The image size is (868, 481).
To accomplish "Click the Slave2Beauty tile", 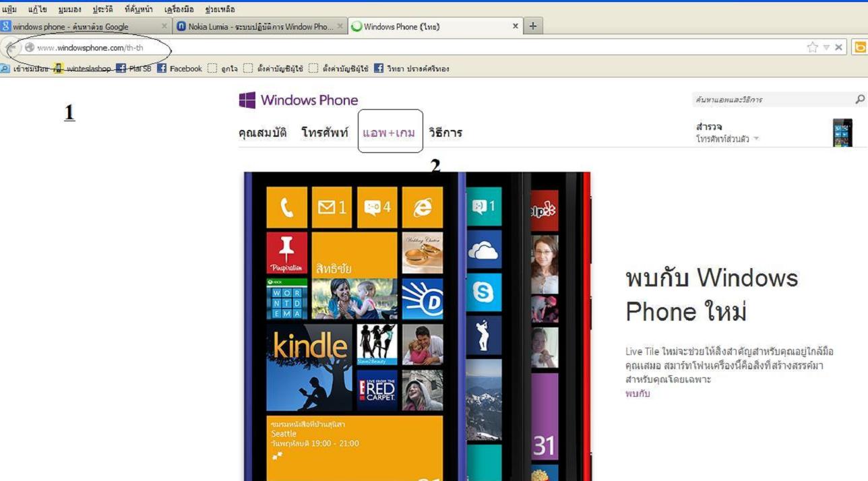I will coord(377,344).
